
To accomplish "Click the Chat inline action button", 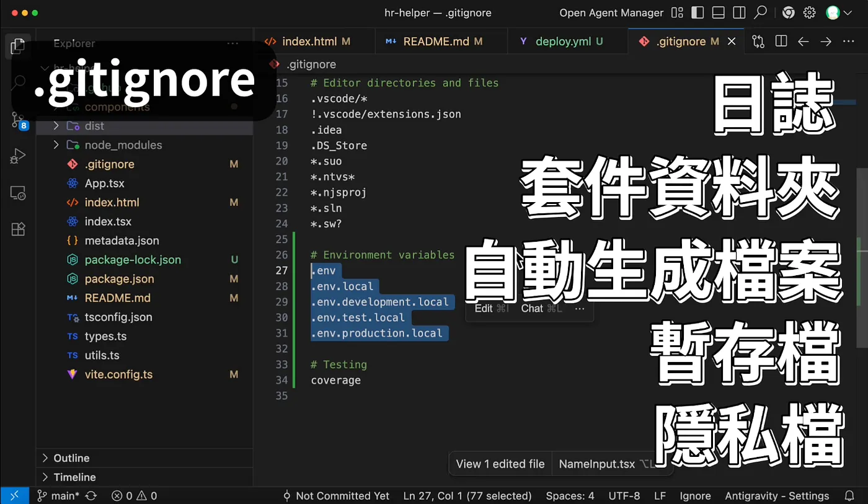I will pyautogui.click(x=541, y=308).
